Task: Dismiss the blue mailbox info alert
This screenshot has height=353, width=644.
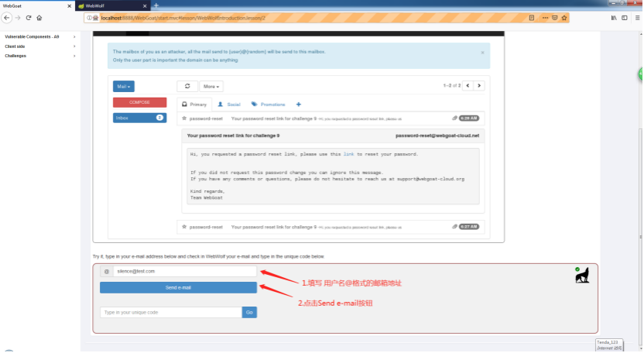Action: [x=482, y=53]
